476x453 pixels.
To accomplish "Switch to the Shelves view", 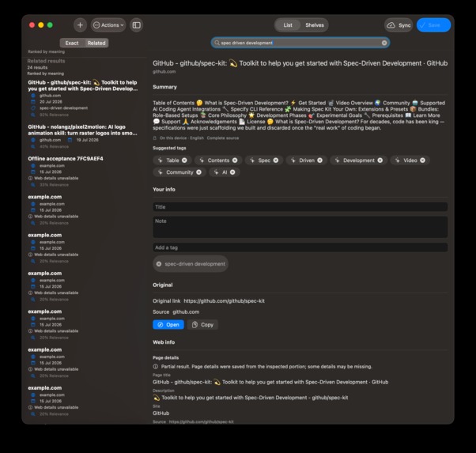I will point(315,25).
